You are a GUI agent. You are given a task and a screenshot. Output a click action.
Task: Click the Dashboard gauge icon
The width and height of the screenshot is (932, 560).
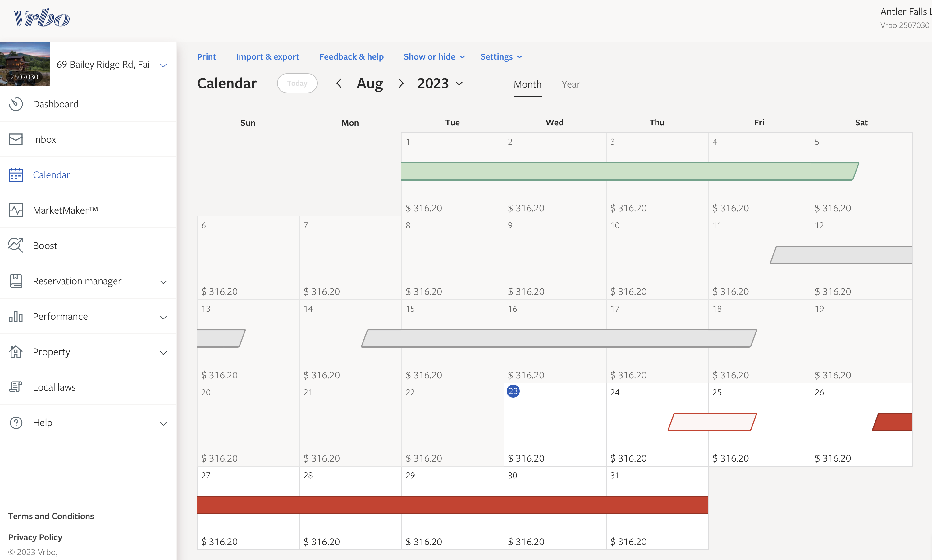16,104
